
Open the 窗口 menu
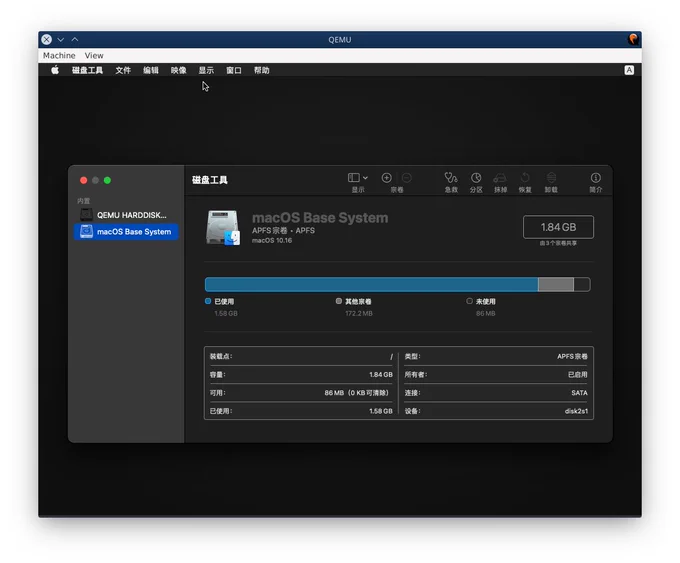tap(234, 70)
